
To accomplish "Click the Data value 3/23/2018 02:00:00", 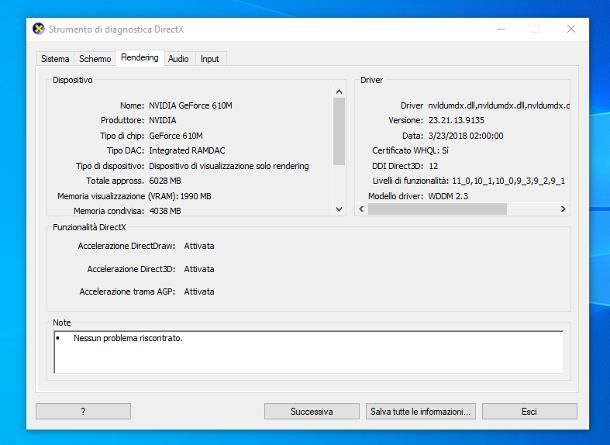I will [466, 136].
